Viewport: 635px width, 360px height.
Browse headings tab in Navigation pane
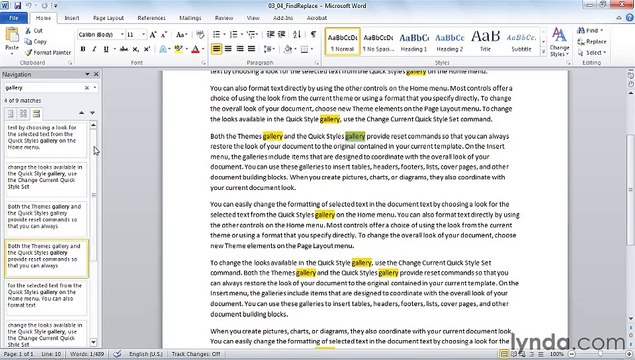[11, 114]
